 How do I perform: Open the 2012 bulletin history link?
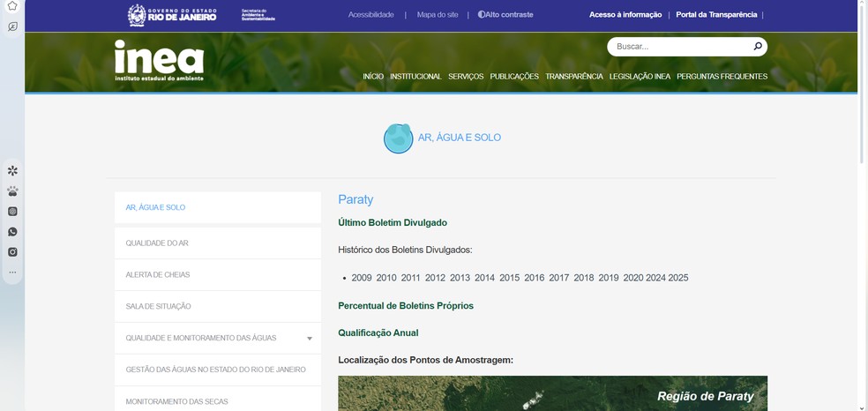pos(435,278)
